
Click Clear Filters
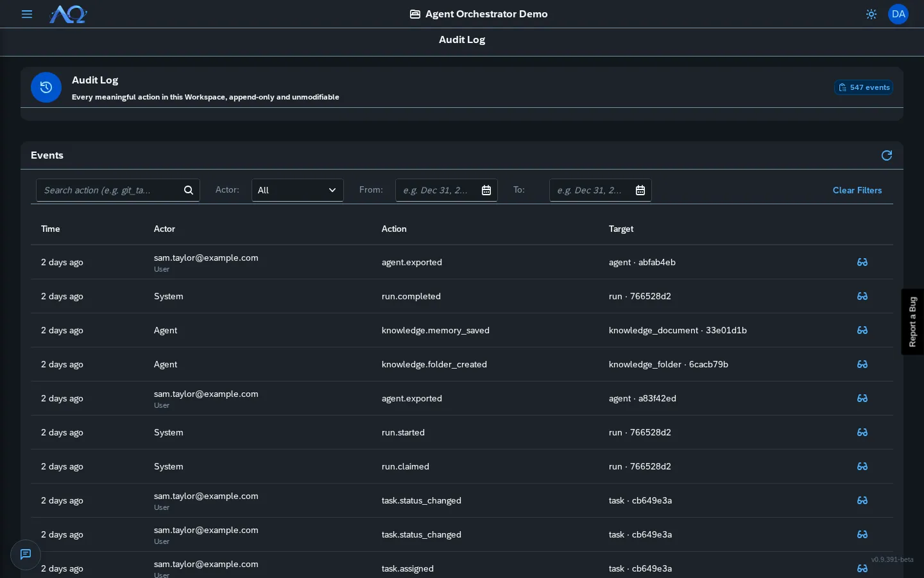tap(857, 190)
